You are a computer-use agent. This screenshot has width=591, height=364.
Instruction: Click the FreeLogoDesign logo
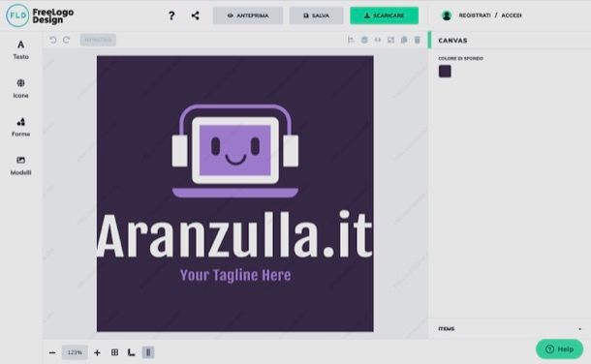point(40,15)
